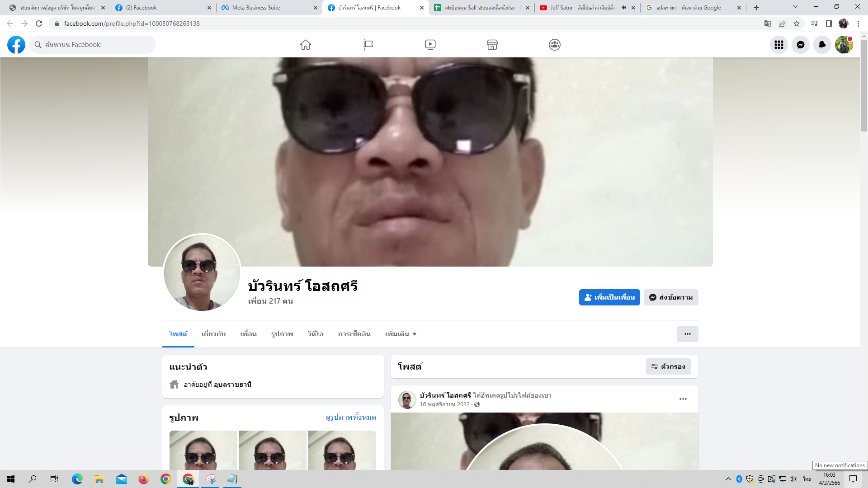Open post three-dot options menu
Viewport: 868px width, 488px height.
pyautogui.click(x=683, y=399)
